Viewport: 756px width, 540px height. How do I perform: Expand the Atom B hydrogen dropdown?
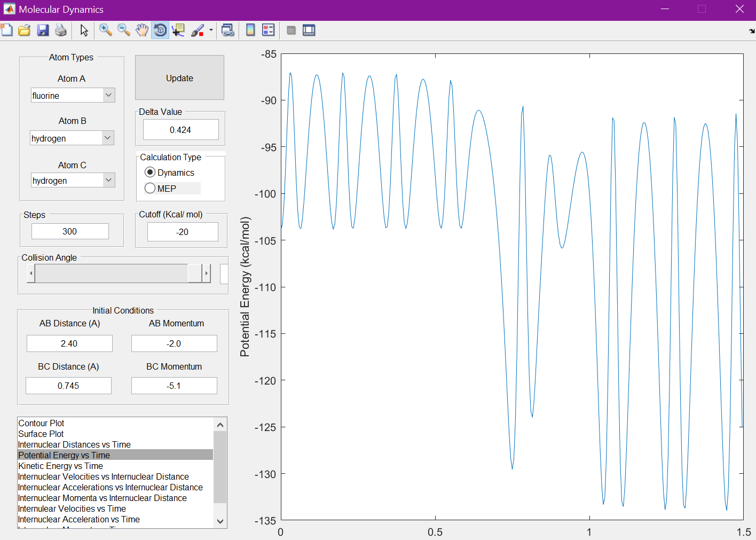click(108, 138)
